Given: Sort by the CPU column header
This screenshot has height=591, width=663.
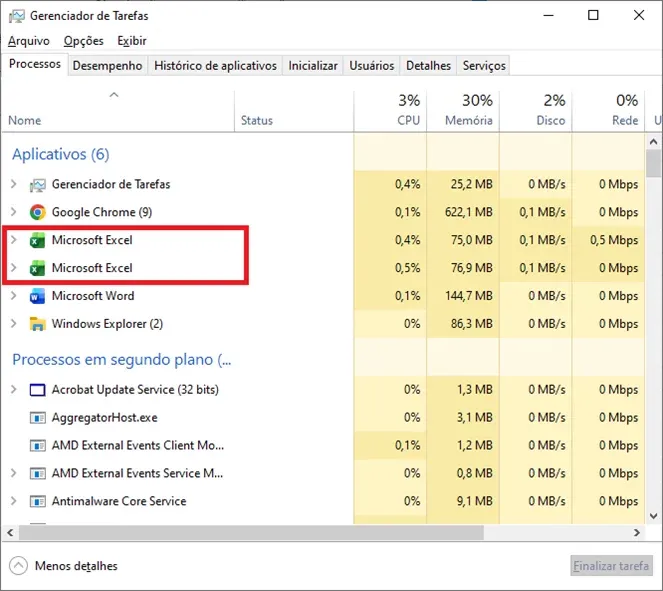Looking at the screenshot, I should point(390,112).
